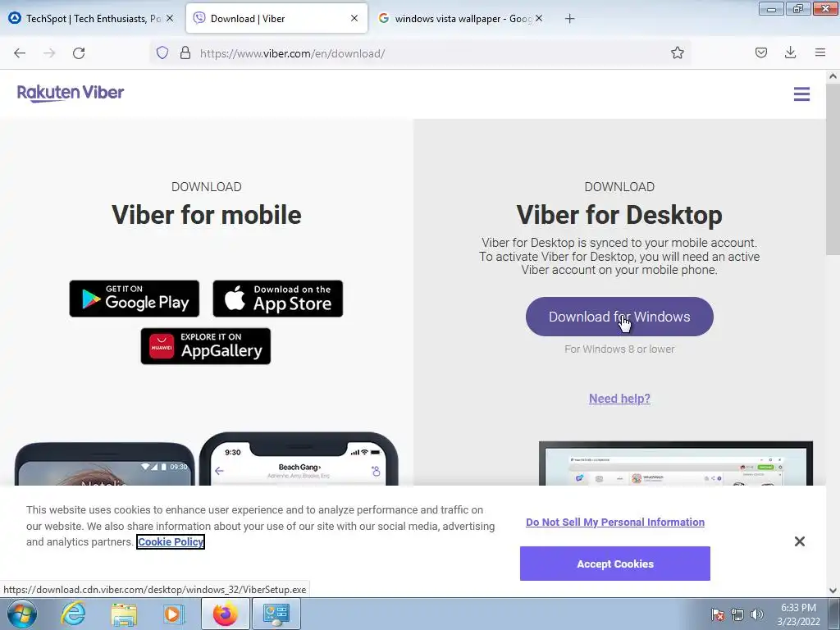Open the Firefox application menu

point(819,52)
